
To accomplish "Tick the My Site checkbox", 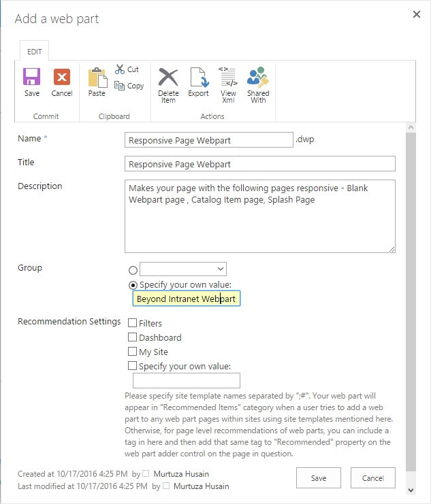I will (x=133, y=352).
